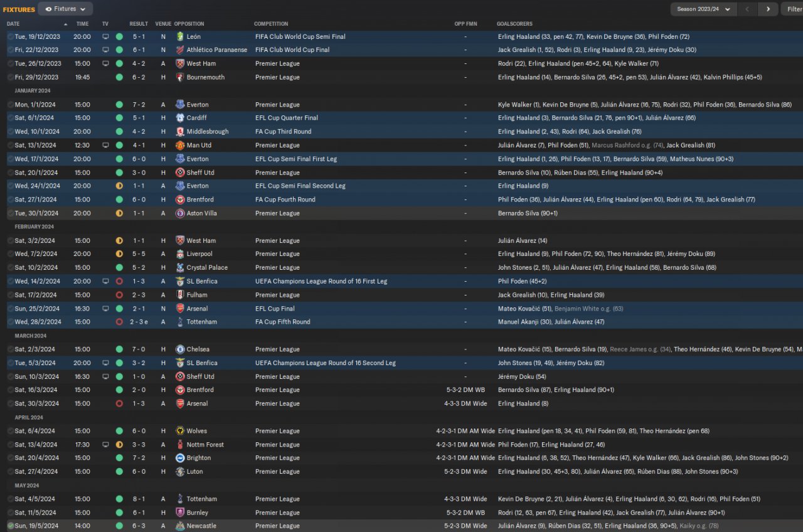The width and height of the screenshot is (803, 532).
Task: Click the Man Utd club badge
Action: tap(180, 145)
